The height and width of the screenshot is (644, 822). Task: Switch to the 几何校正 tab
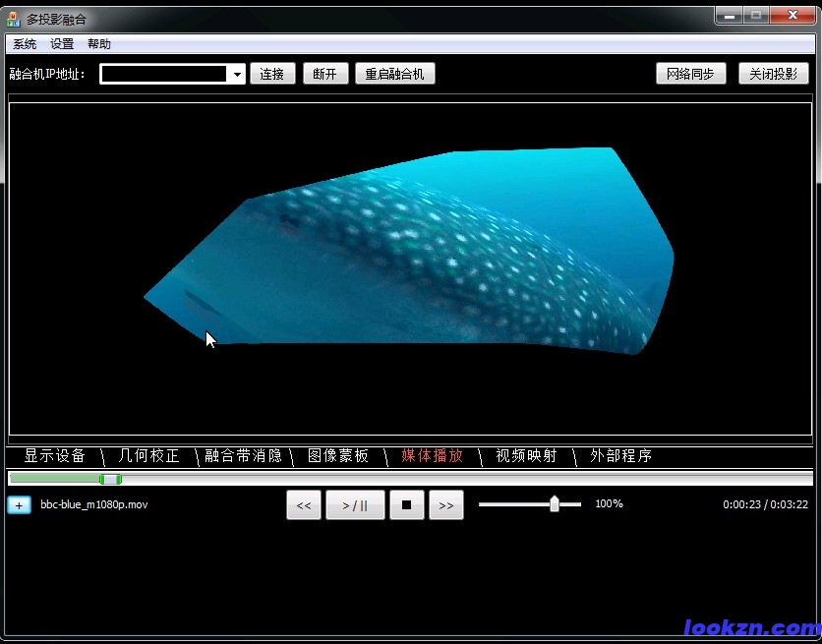pos(148,456)
